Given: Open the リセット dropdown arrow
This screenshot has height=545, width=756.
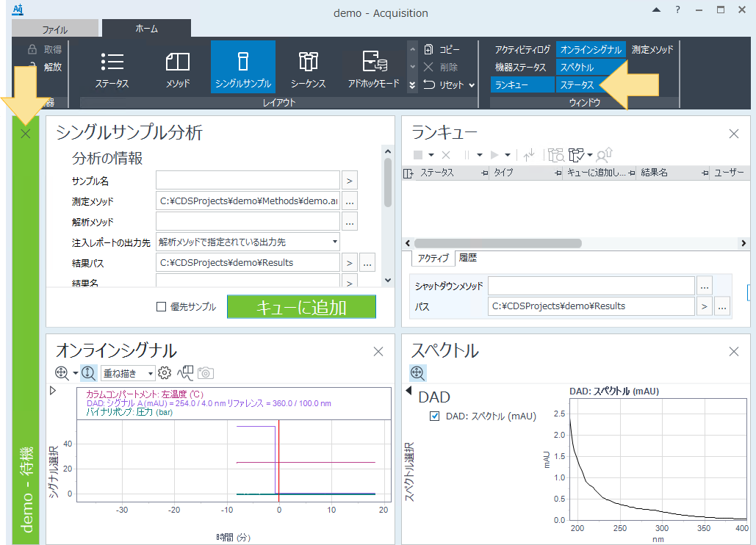Looking at the screenshot, I should [472, 85].
